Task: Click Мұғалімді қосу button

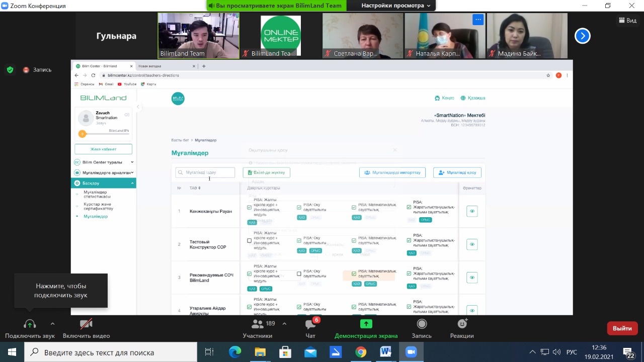Action: [x=457, y=172]
